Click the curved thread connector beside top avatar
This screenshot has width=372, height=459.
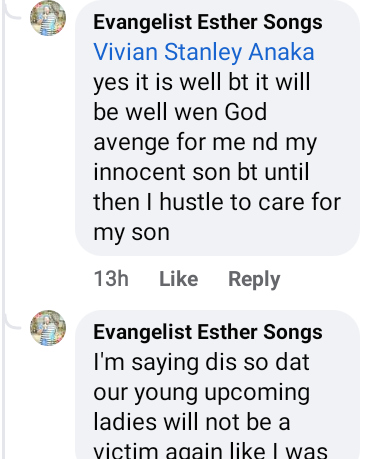pos(13,13)
